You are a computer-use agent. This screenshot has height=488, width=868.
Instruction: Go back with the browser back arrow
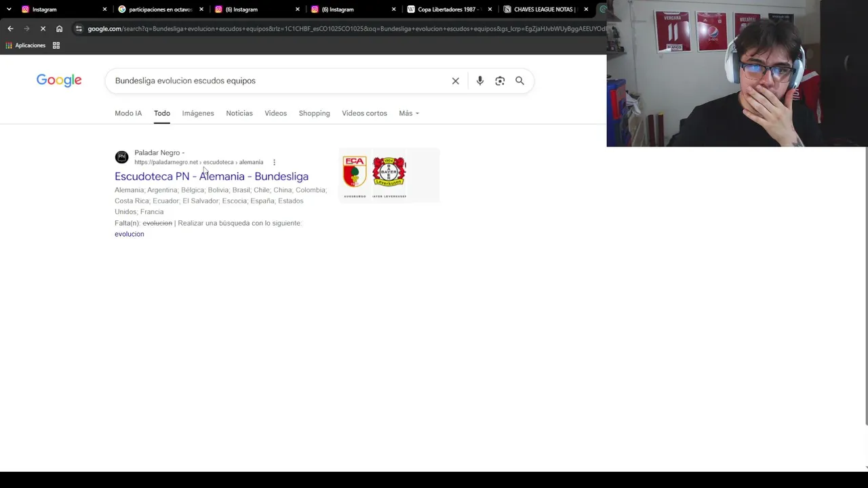point(10,28)
